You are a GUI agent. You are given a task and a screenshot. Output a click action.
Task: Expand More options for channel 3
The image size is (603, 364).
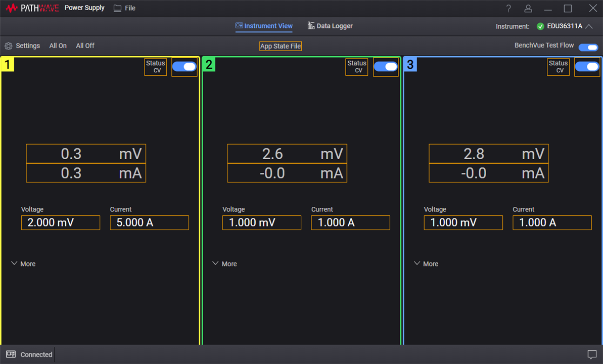coord(426,263)
